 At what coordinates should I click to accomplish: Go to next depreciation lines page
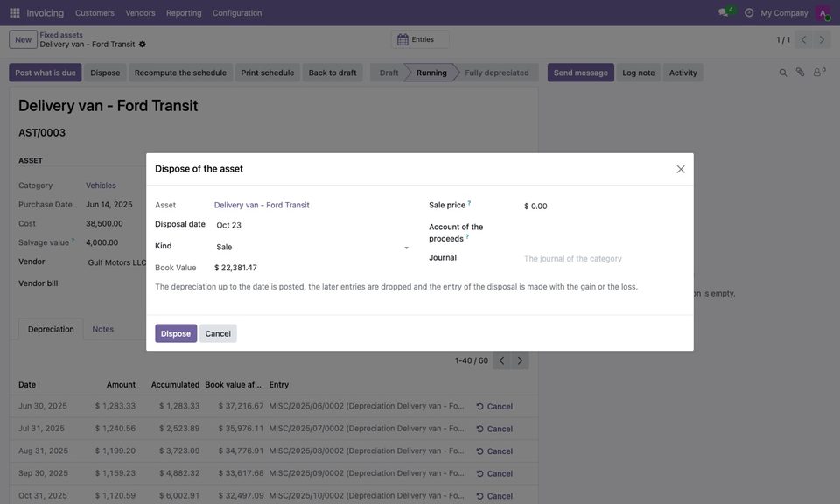point(520,360)
